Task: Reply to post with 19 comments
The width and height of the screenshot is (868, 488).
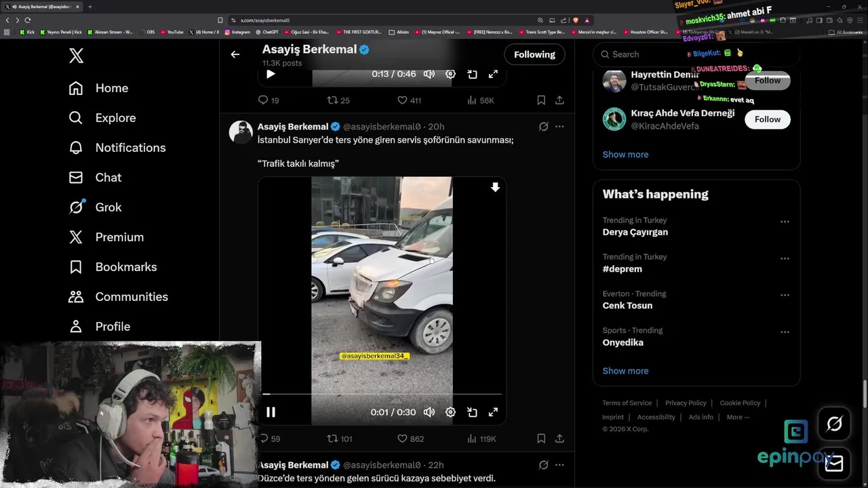Action: click(x=269, y=100)
